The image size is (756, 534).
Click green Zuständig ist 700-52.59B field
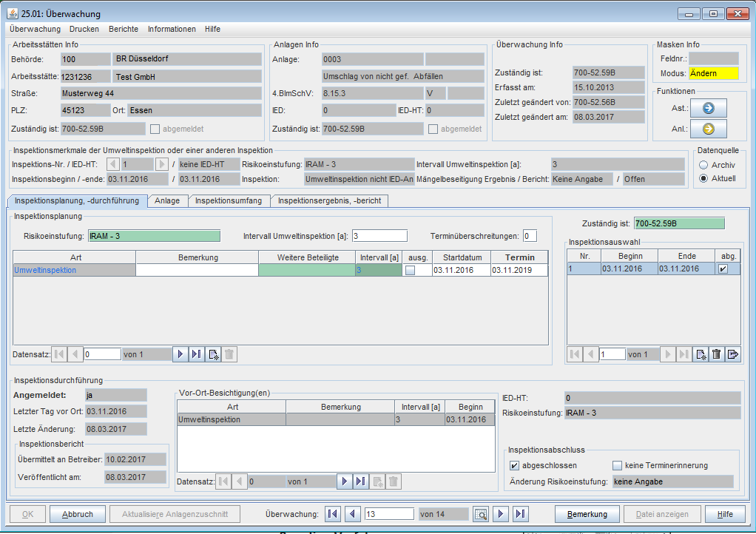pos(679,223)
